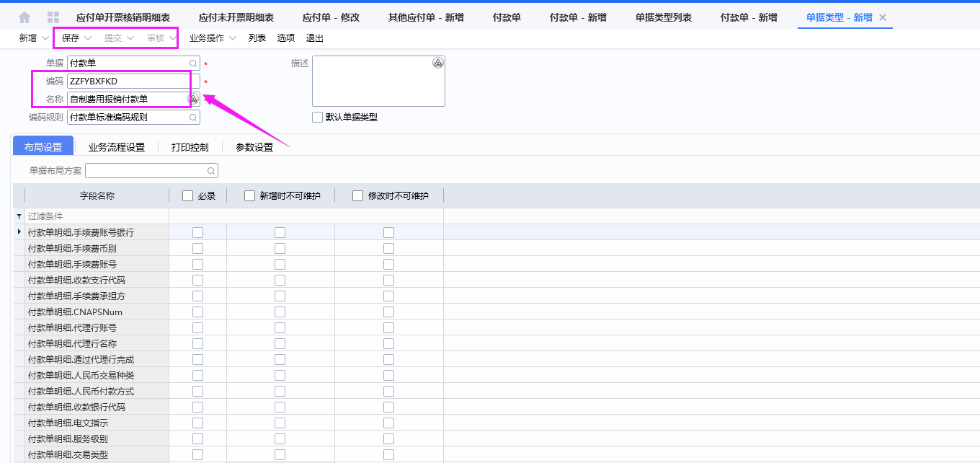Click the 列表 button in the toolbar
The width and height of the screenshot is (980, 463).
point(257,38)
